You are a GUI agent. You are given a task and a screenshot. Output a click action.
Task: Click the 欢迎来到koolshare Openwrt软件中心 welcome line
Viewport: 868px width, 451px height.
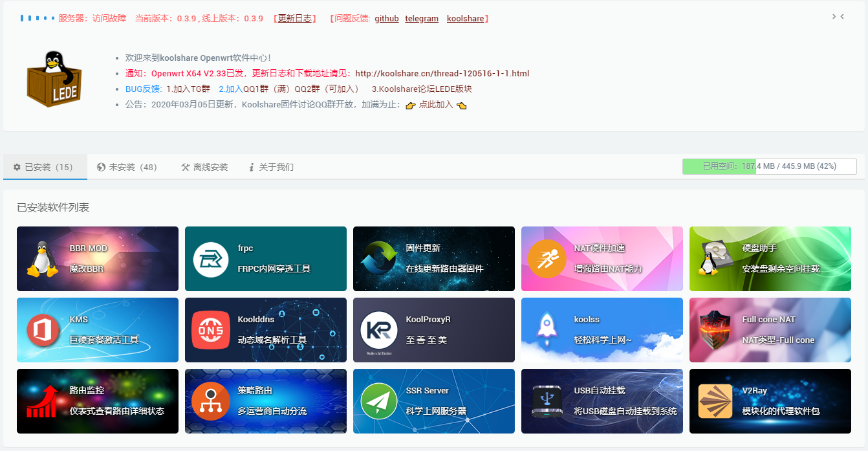pos(198,58)
